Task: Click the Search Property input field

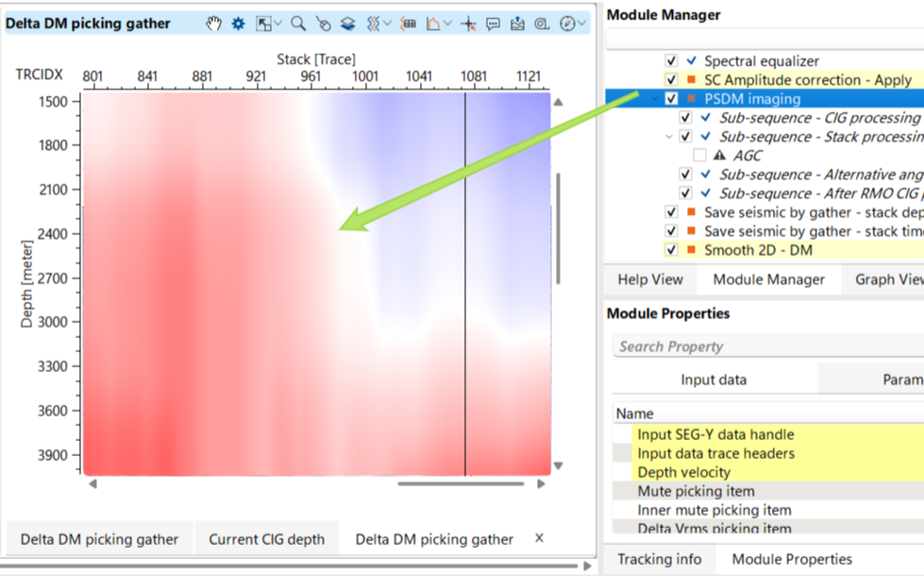Action: (x=764, y=347)
